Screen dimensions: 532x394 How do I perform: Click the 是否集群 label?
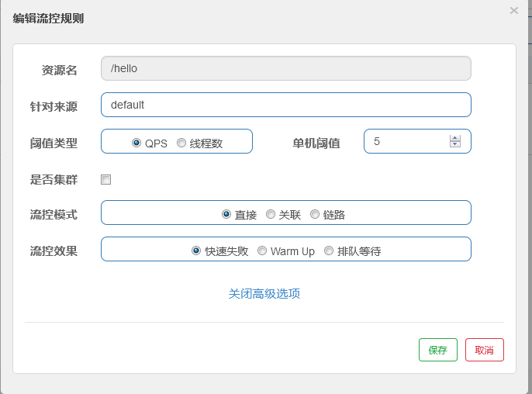point(54,179)
